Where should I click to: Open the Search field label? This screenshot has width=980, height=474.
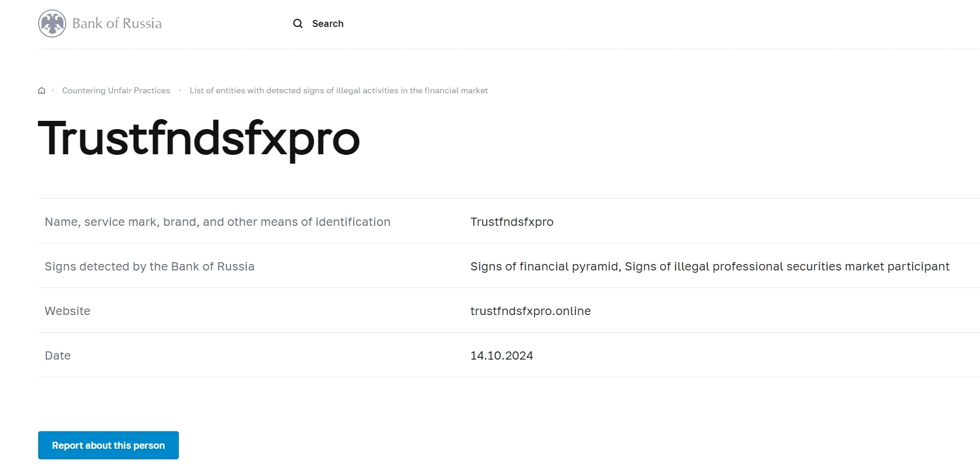pyautogui.click(x=327, y=23)
